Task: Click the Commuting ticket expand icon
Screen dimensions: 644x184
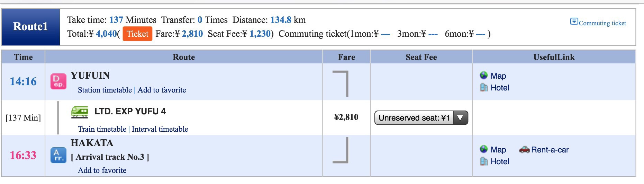Action: click(574, 21)
